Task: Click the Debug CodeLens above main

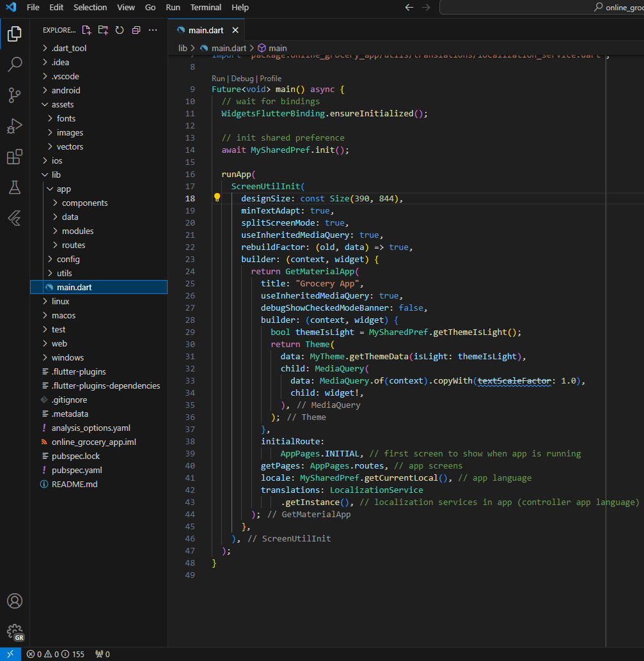Action: [x=242, y=79]
